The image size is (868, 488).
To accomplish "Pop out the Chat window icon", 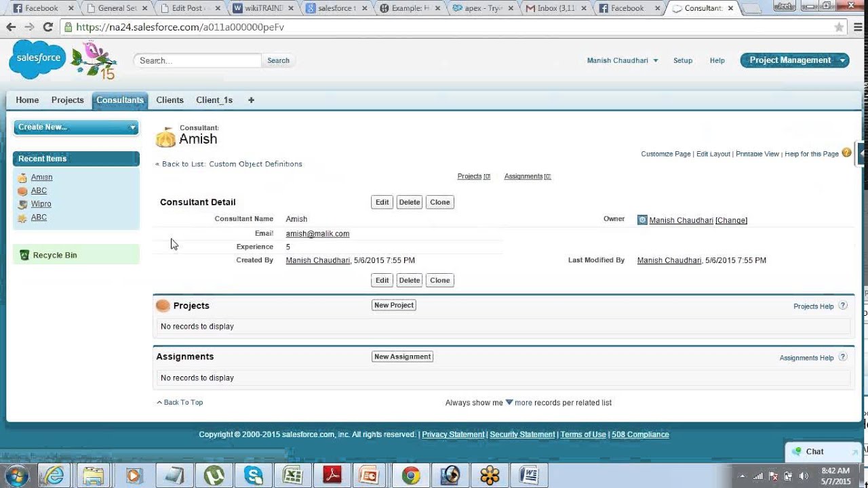I will pos(856,451).
